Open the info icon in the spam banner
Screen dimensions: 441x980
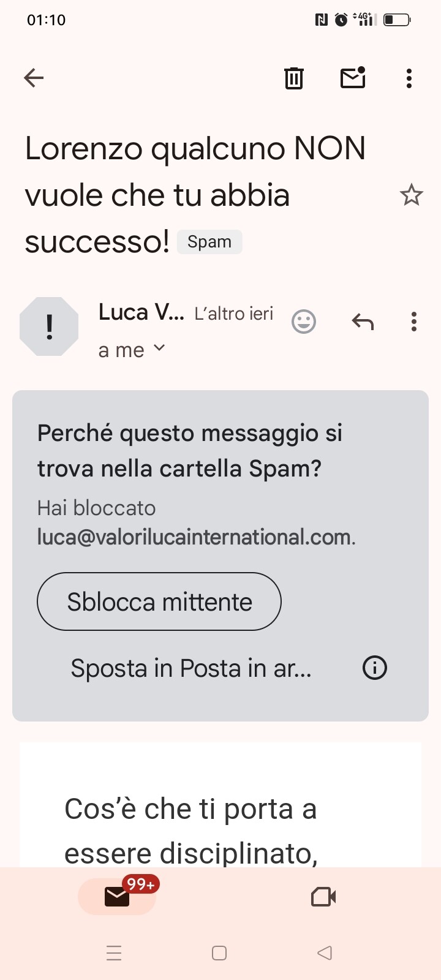(x=375, y=668)
